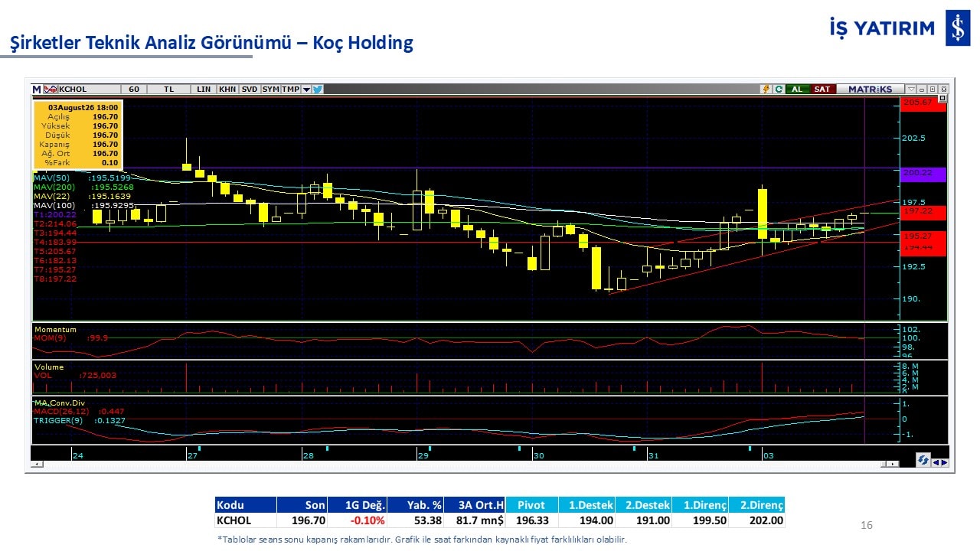Close the chart window
The width and height of the screenshot is (980, 551).
[x=943, y=89]
